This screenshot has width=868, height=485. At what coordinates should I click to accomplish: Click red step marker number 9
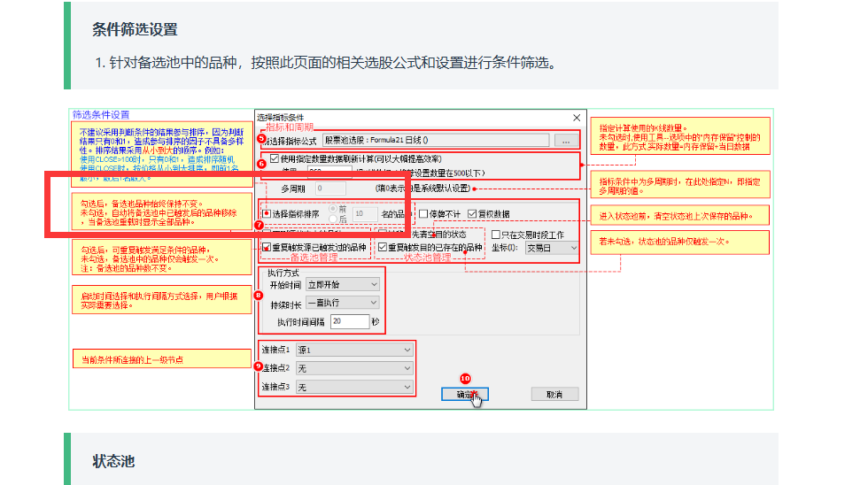[259, 366]
